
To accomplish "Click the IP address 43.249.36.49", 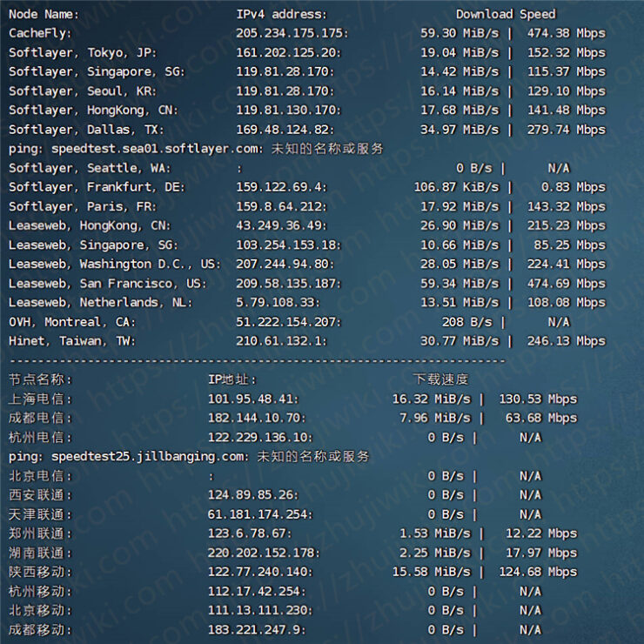I will pyautogui.click(x=281, y=226).
